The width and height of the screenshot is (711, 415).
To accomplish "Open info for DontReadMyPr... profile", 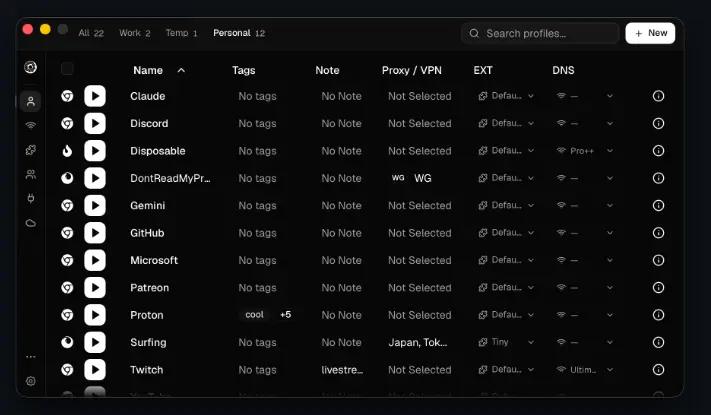I will [x=658, y=178].
